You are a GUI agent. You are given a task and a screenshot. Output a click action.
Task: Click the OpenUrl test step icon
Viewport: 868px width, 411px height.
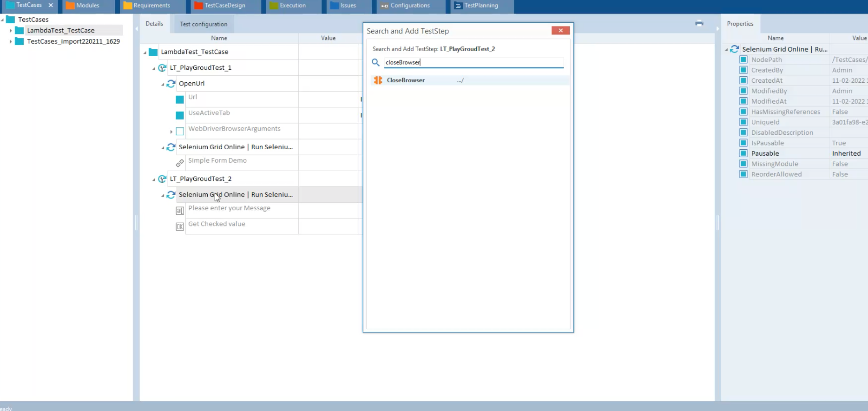click(171, 84)
